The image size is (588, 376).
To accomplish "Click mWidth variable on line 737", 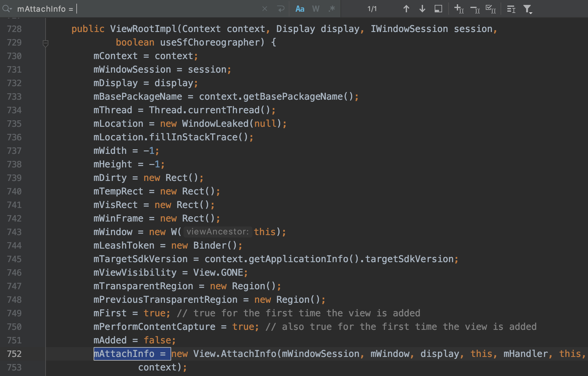I will point(110,151).
